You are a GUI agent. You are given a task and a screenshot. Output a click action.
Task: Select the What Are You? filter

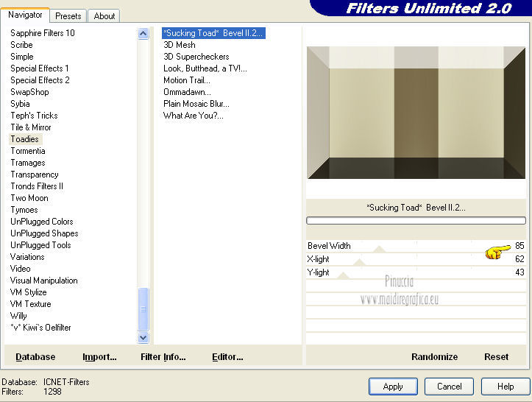[193, 116]
